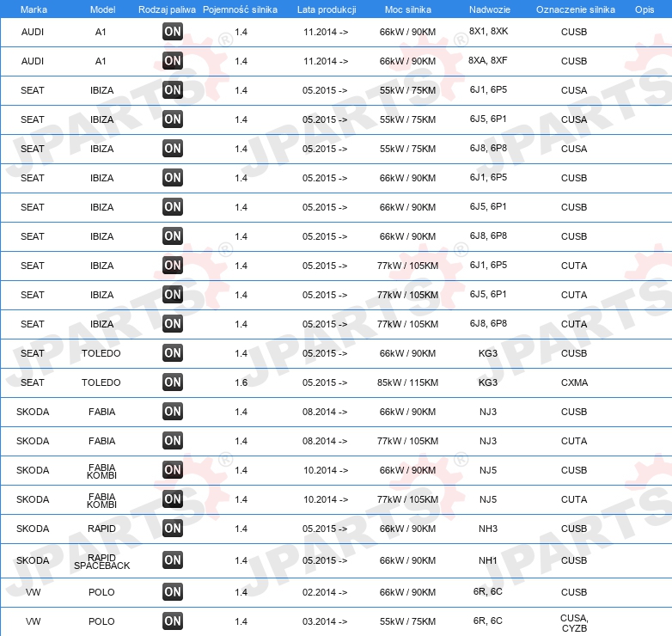Screen dimensions: 672x636
Task: Select ON icon in Skoda Rapid NH3 row
Action: tap(173, 528)
